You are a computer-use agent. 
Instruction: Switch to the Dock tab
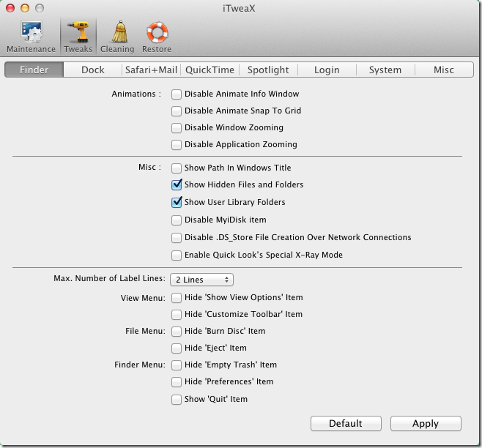[x=93, y=70]
